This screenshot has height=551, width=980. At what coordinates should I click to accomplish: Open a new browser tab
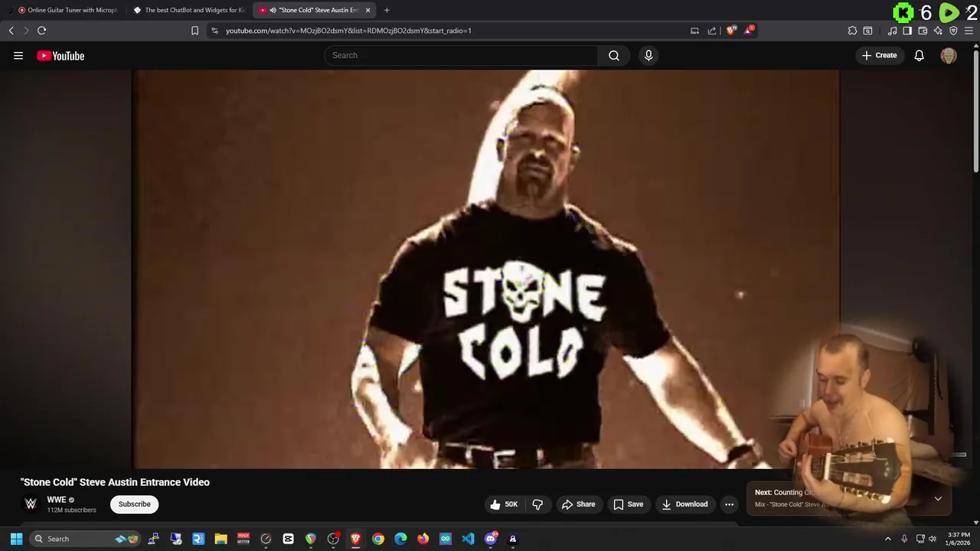point(387,10)
